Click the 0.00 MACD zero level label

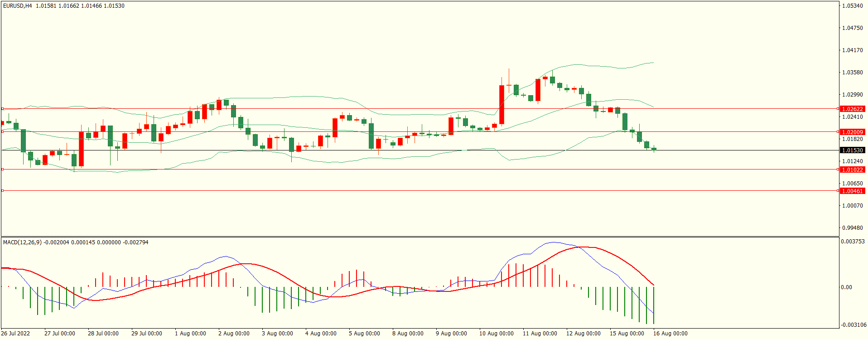coord(846,287)
